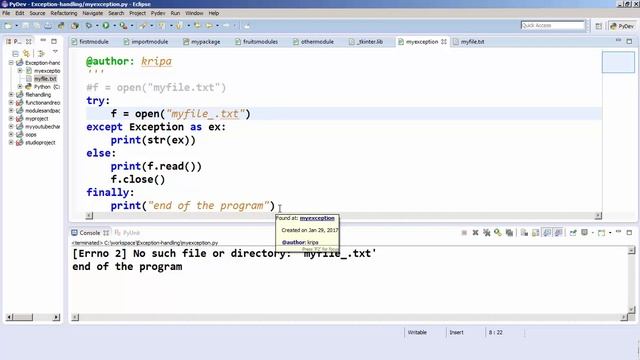This screenshot has width=640, height=360.
Task: Toggle Show Console on standard output
Action: (547, 233)
